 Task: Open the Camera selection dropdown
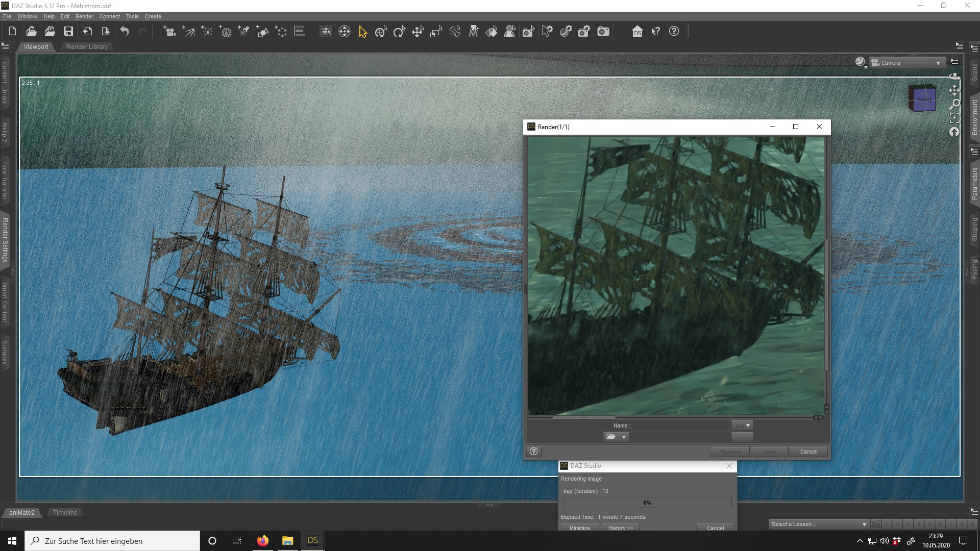point(906,63)
